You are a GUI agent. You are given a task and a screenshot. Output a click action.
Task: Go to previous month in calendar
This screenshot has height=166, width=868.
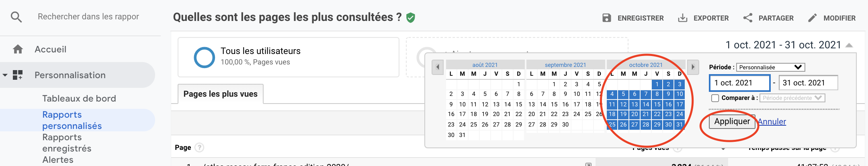(x=438, y=67)
